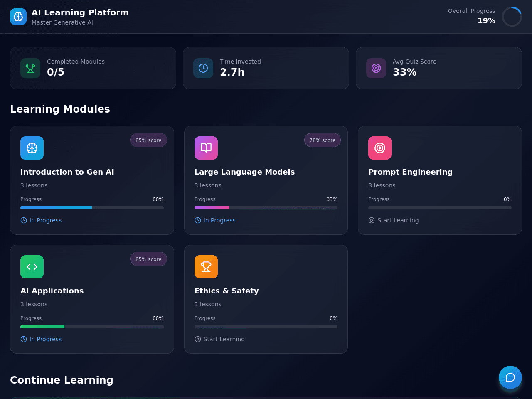Click the Ethics & Safety trophy icon
532x399 pixels.
click(206, 267)
